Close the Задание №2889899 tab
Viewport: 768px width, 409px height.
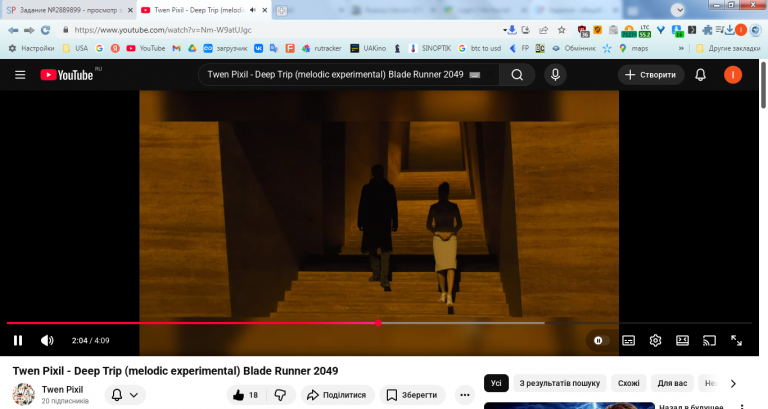point(130,10)
